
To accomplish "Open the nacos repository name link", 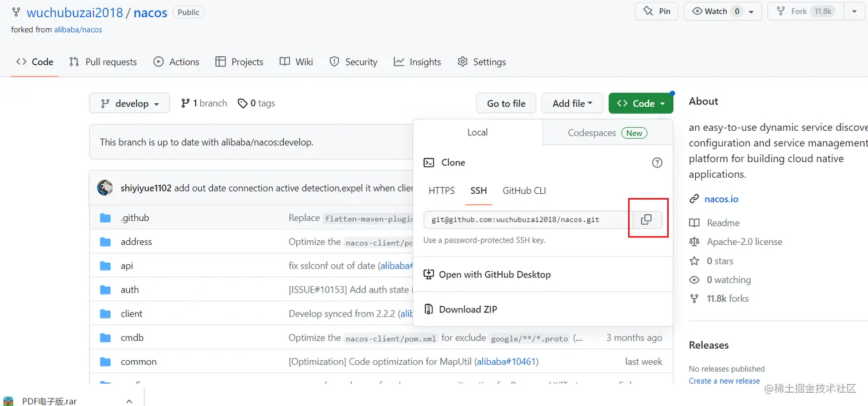I will pos(150,12).
